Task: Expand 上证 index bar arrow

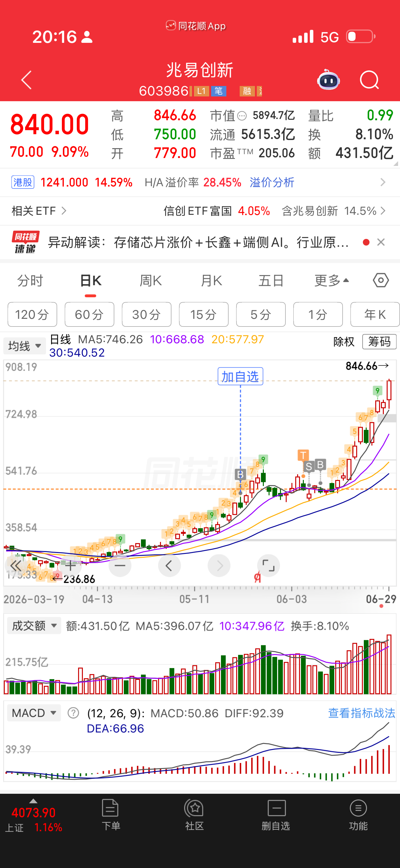Action: pyautogui.click(x=33, y=801)
